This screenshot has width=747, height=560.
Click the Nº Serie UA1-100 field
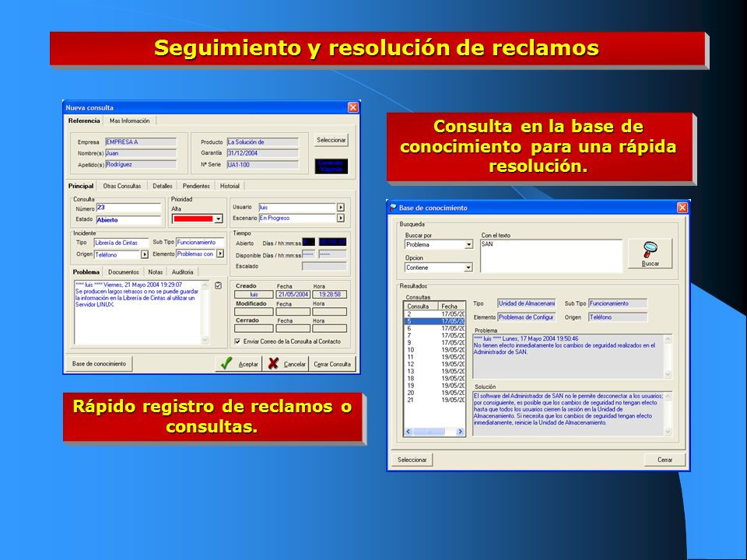pyautogui.click(x=262, y=165)
